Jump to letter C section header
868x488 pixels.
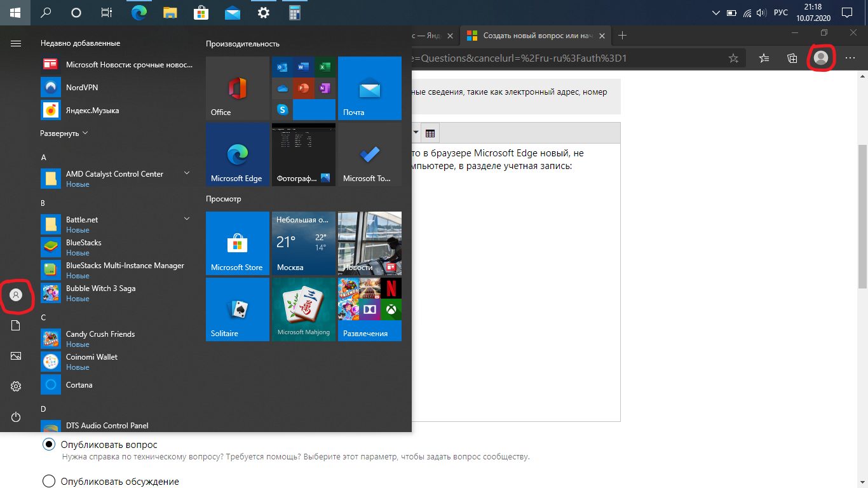(44, 317)
